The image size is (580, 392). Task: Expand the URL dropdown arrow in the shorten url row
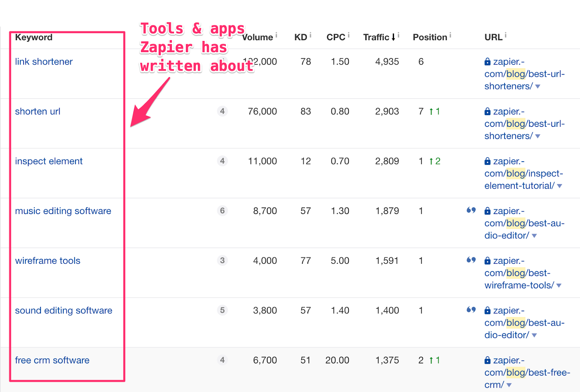click(x=538, y=136)
